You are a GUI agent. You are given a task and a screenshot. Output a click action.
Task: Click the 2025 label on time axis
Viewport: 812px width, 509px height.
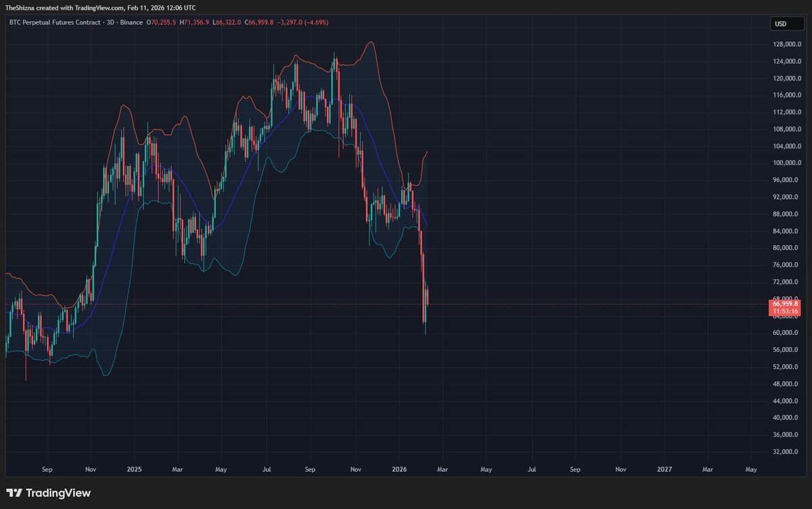tap(134, 468)
